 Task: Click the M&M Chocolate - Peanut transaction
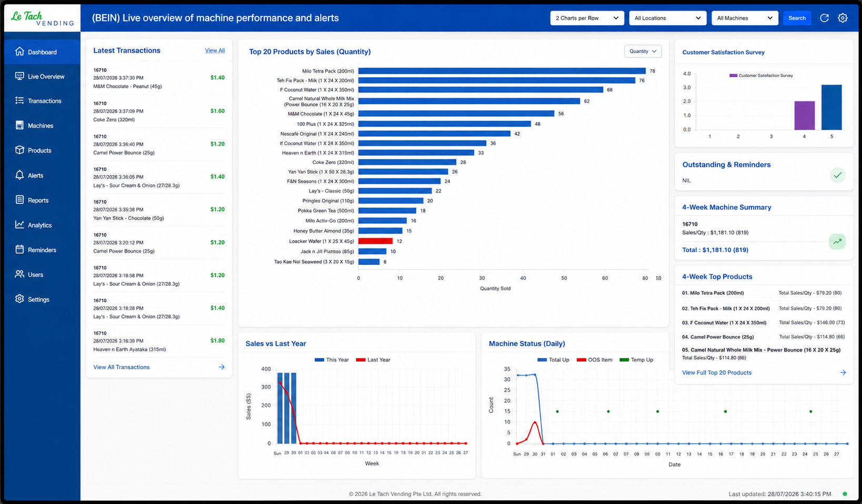point(159,78)
